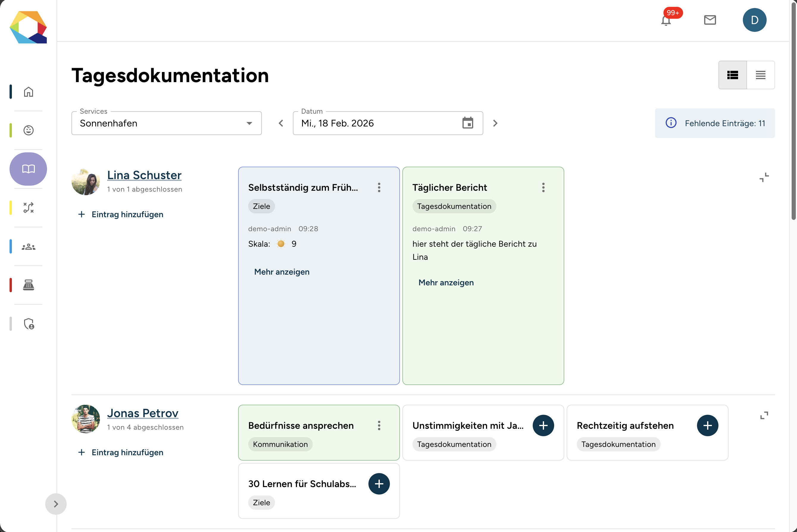The width and height of the screenshot is (797, 532).
Task: Open the shield admin sidebar section
Action: pyautogui.click(x=29, y=324)
